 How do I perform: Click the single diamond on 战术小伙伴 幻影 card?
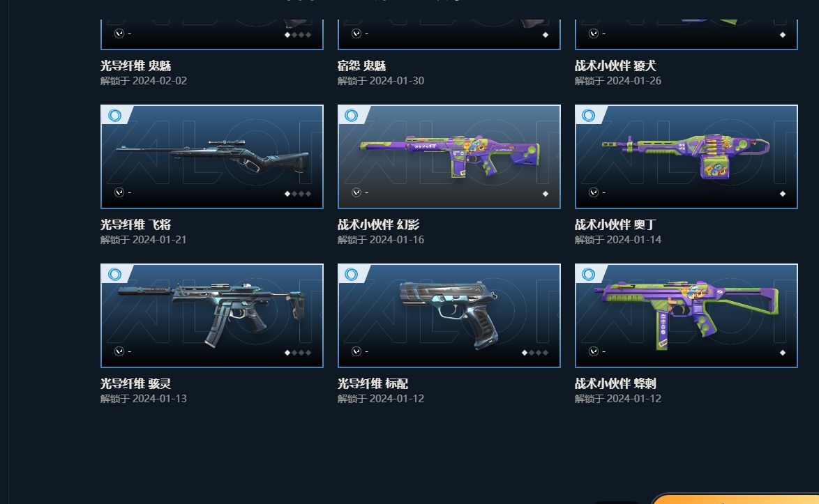[546, 194]
